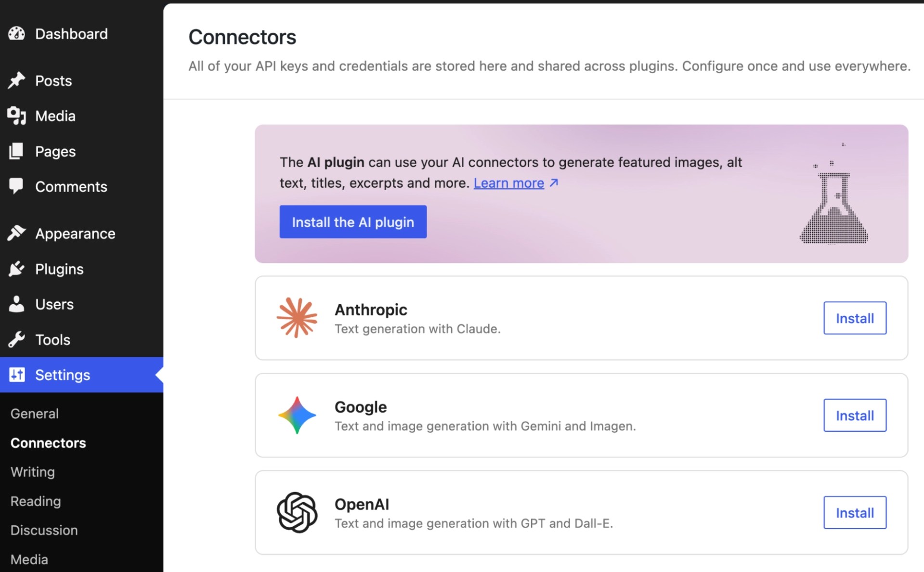Viewport: 924px width, 572px height.
Task: Click the GPT and Dall-E description text
Action: pos(474,523)
